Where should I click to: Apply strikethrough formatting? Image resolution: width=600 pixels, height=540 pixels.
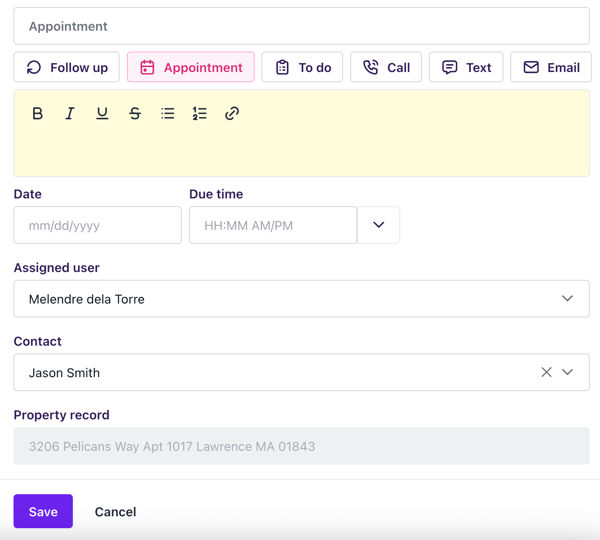[x=135, y=113]
